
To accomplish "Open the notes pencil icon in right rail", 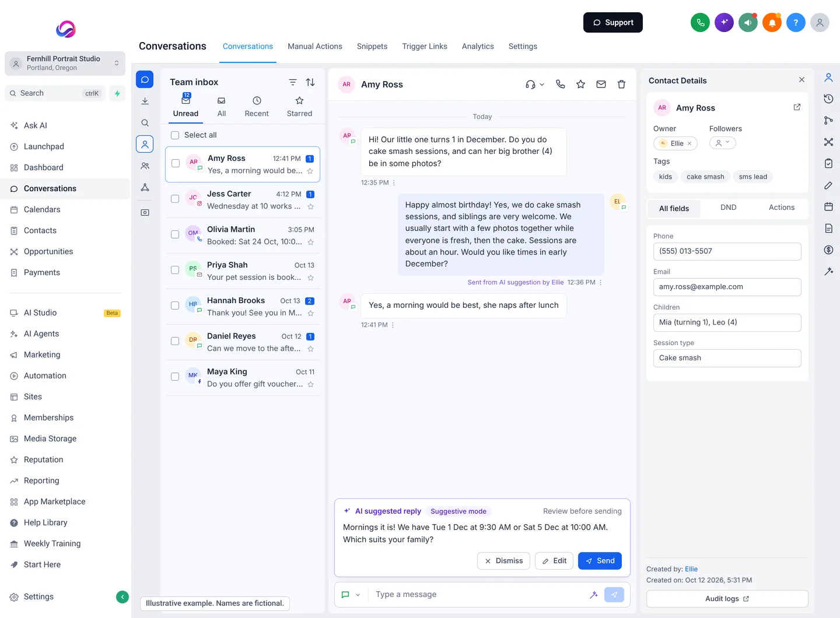I will pyautogui.click(x=828, y=185).
